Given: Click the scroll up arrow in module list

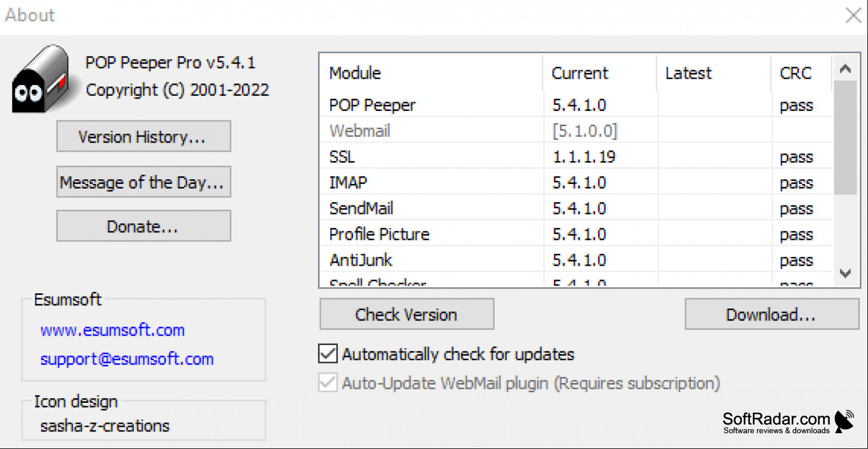Looking at the screenshot, I should pos(845,69).
